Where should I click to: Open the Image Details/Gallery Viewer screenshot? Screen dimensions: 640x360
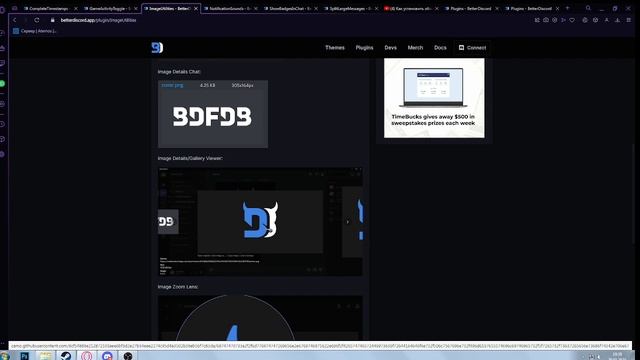point(260,222)
